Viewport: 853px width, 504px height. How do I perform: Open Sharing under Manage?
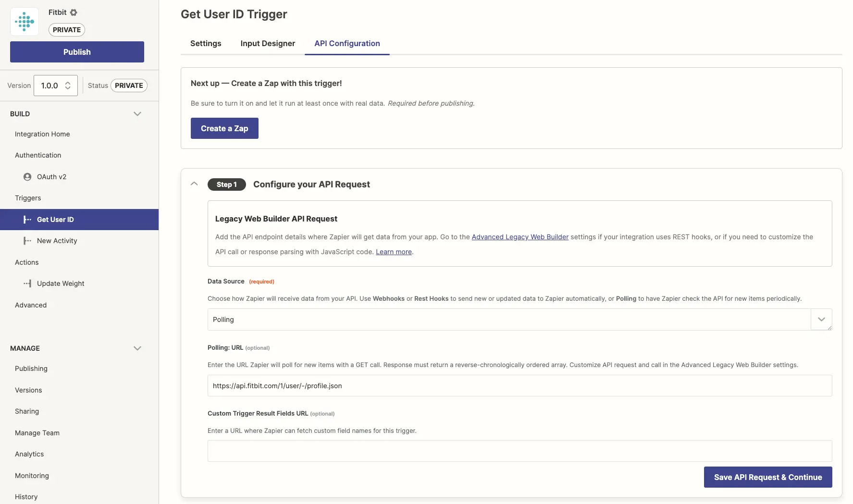tap(27, 411)
